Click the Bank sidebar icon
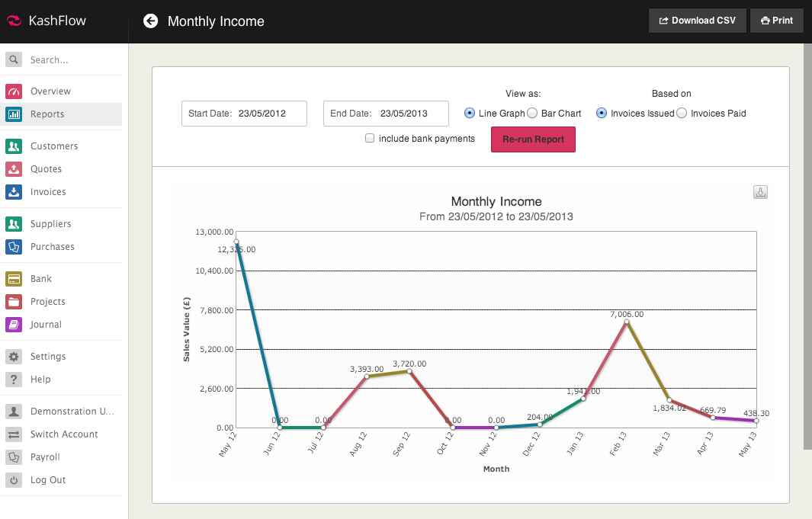Screen dimensions: 812x519 [14, 279]
